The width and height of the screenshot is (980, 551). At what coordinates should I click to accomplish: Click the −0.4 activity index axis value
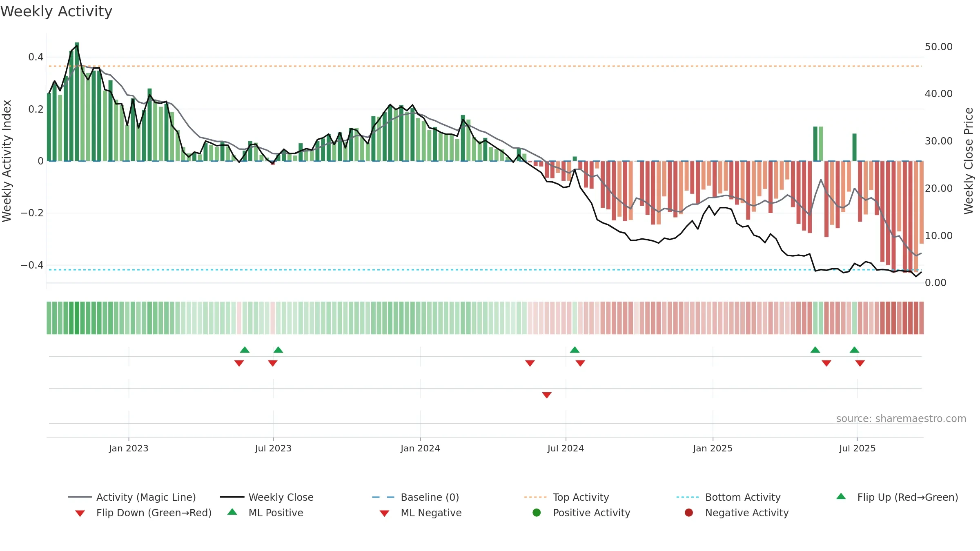point(32,265)
